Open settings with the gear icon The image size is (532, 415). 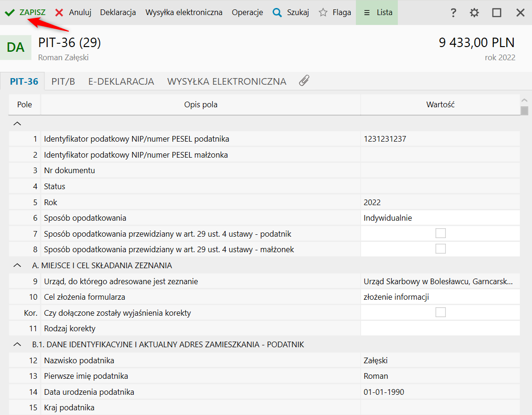[x=475, y=13]
